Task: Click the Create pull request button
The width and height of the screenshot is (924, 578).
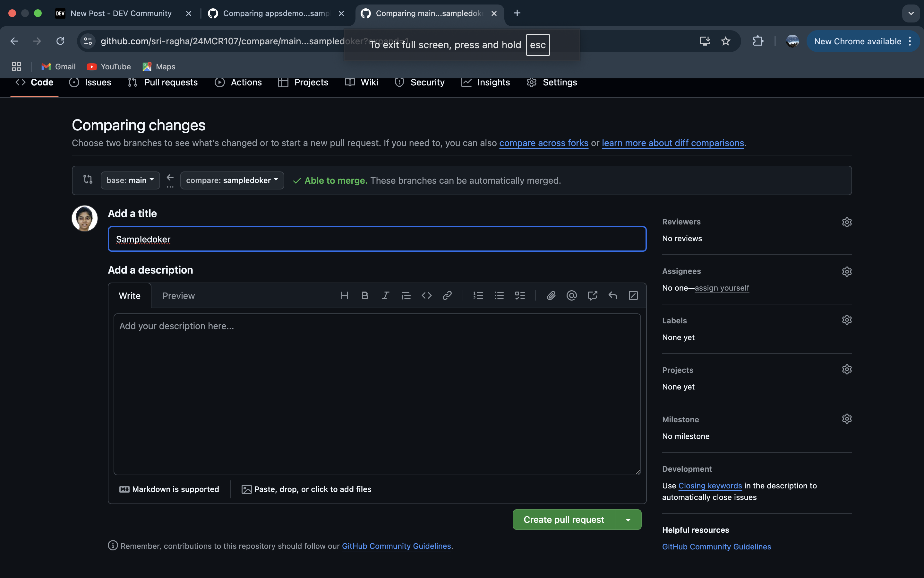Action: 564,520
